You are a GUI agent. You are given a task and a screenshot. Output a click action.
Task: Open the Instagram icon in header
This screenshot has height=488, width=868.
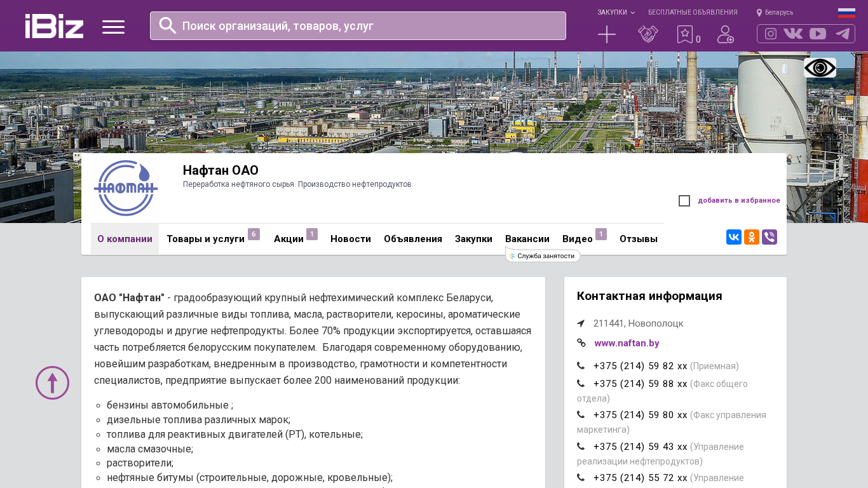(x=771, y=34)
